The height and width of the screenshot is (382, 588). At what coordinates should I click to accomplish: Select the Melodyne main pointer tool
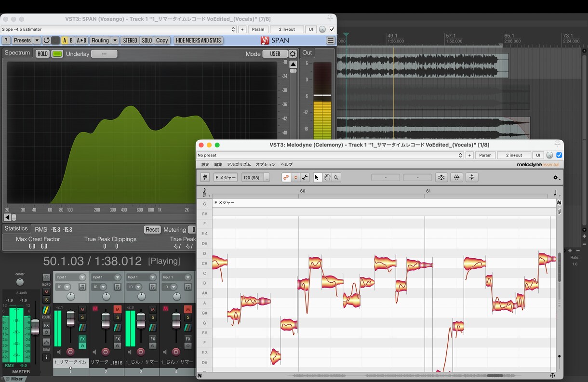click(317, 178)
